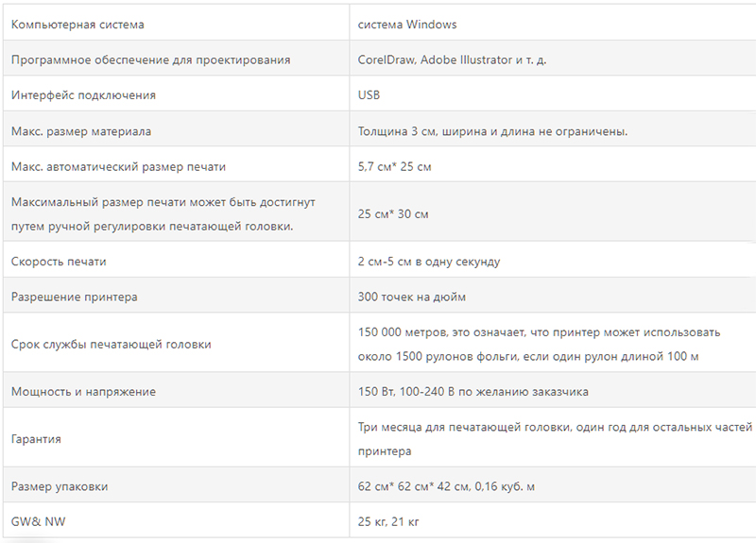Click the "CorelDraw, Adobe Illustrator" software value
The height and width of the screenshot is (543, 756).
pyautogui.click(x=452, y=59)
